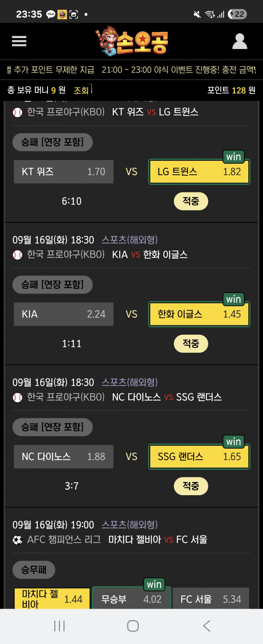Tap Android back navigation button
This screenshot has height=644, width=263.
207,626
